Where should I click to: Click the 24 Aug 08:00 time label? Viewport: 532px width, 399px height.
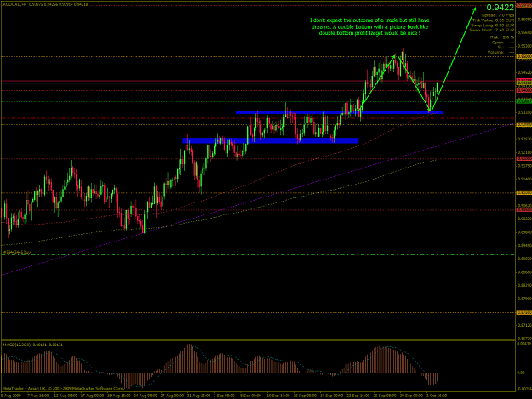[x=146, y=396]
